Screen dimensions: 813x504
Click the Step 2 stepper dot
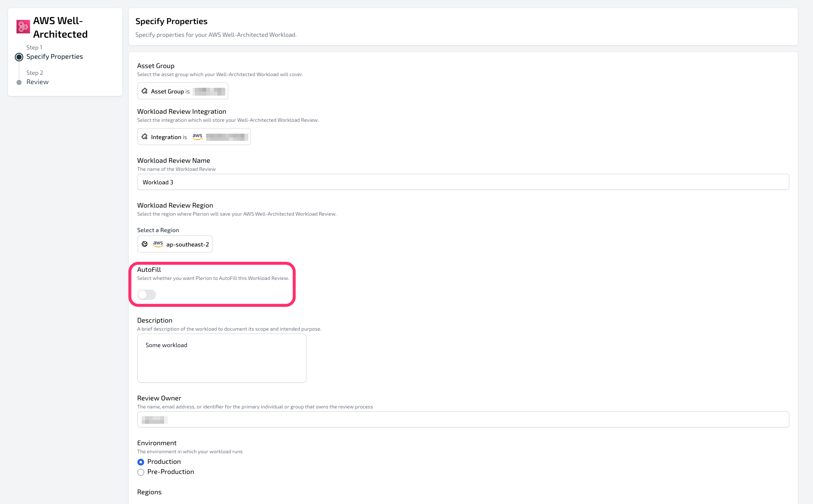(x=19, y=82)
